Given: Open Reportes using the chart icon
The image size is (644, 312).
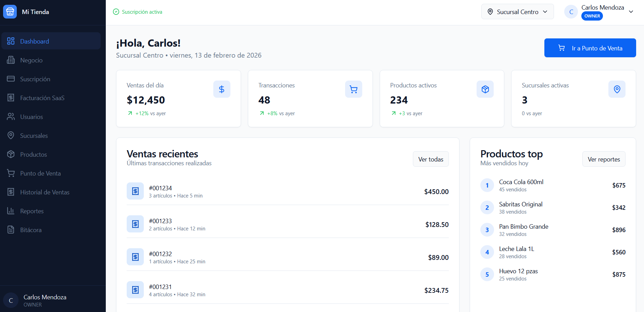Looking at the screenshot, I should point(11,211).
